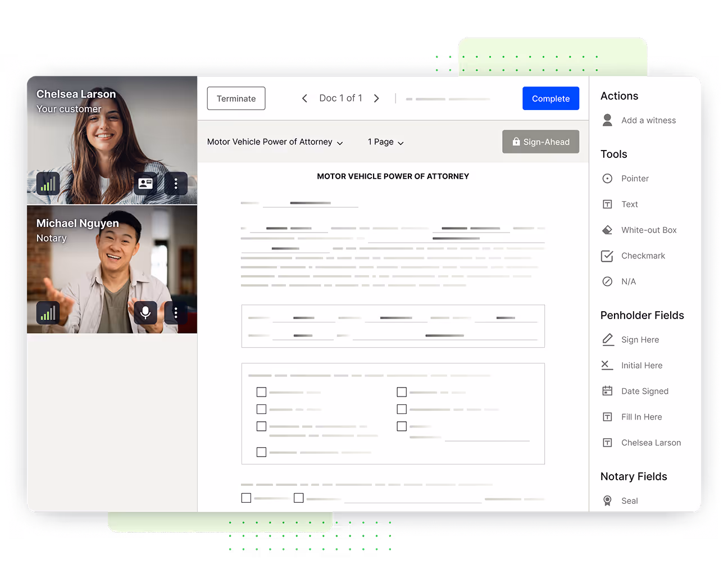Viewport: 728px width, 587px height.
Task: Select the N/A tool icon
Action: click(607, 282)
